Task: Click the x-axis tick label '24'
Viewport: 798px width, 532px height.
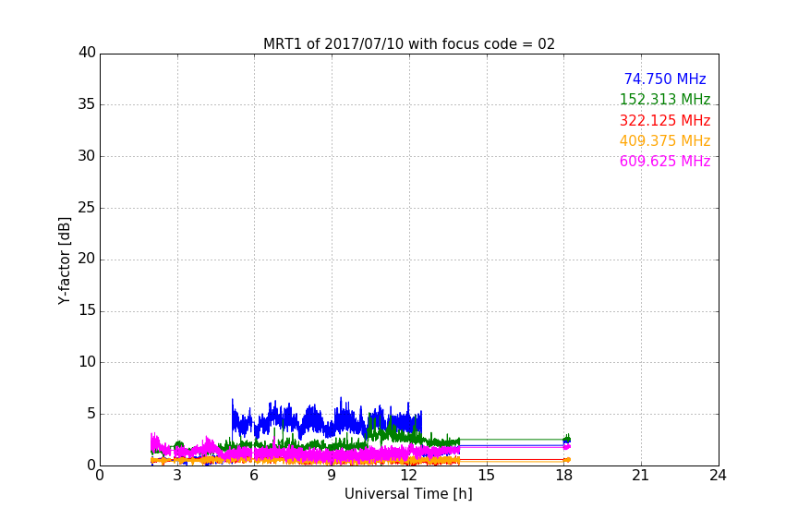Action: click(718, 476)
